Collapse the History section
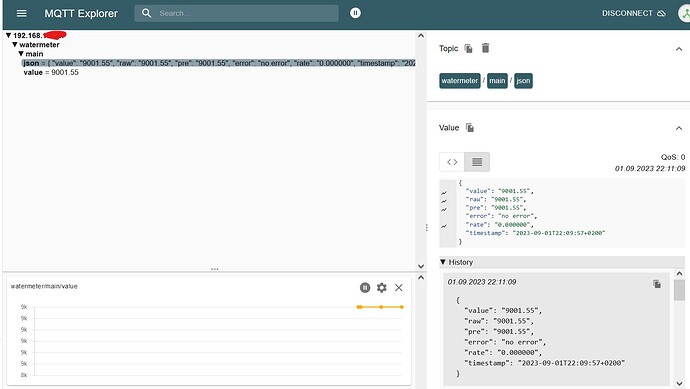Screen dimensions: 690x389 click(x=443, y=262)
